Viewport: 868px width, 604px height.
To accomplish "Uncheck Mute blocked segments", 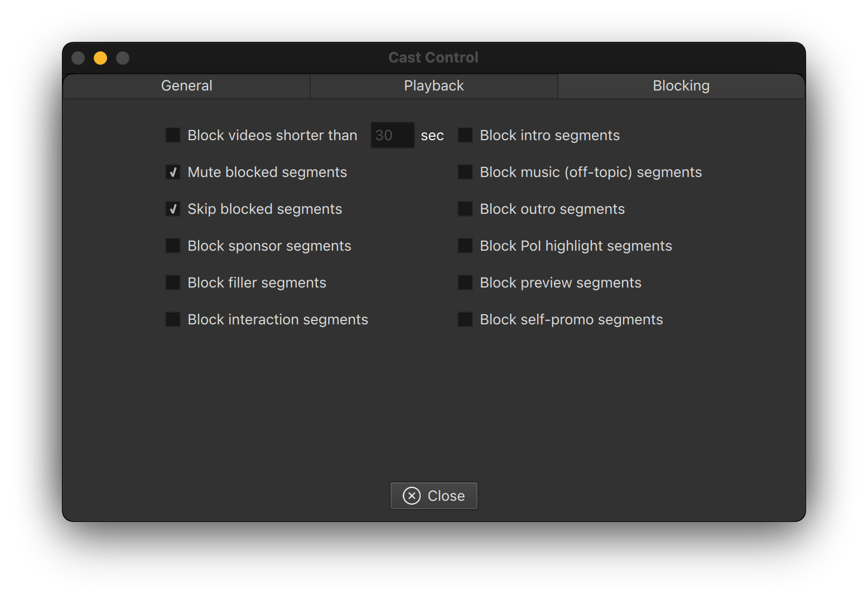I will click(x=173, y=172).
